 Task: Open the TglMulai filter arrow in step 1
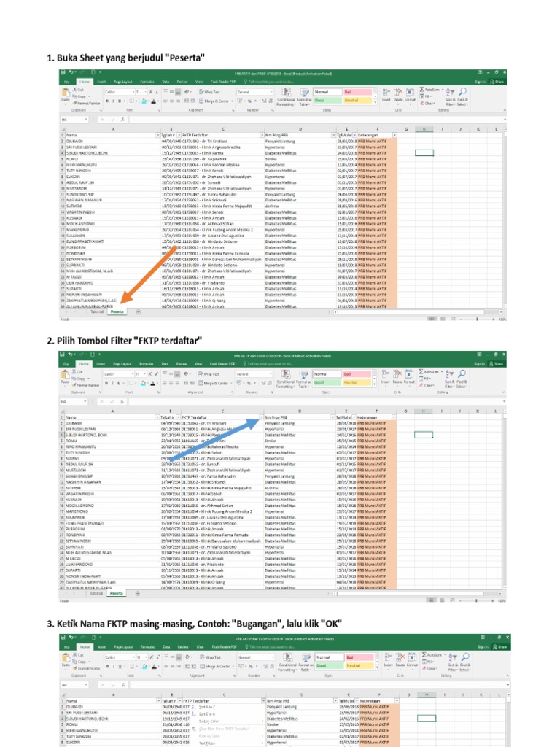354,135
